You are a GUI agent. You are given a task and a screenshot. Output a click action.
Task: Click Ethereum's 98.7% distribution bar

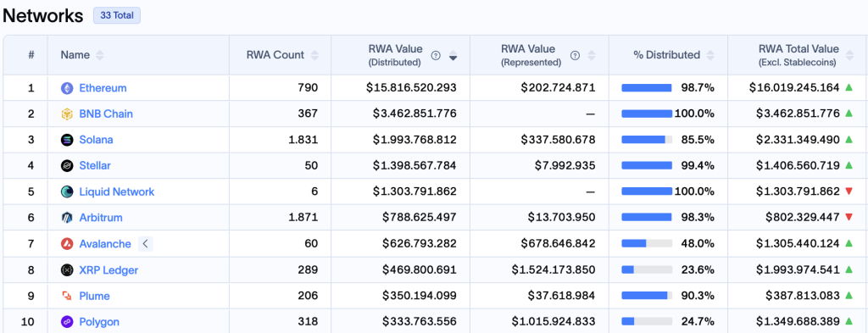pyautogui.click(x=647, y=88)
